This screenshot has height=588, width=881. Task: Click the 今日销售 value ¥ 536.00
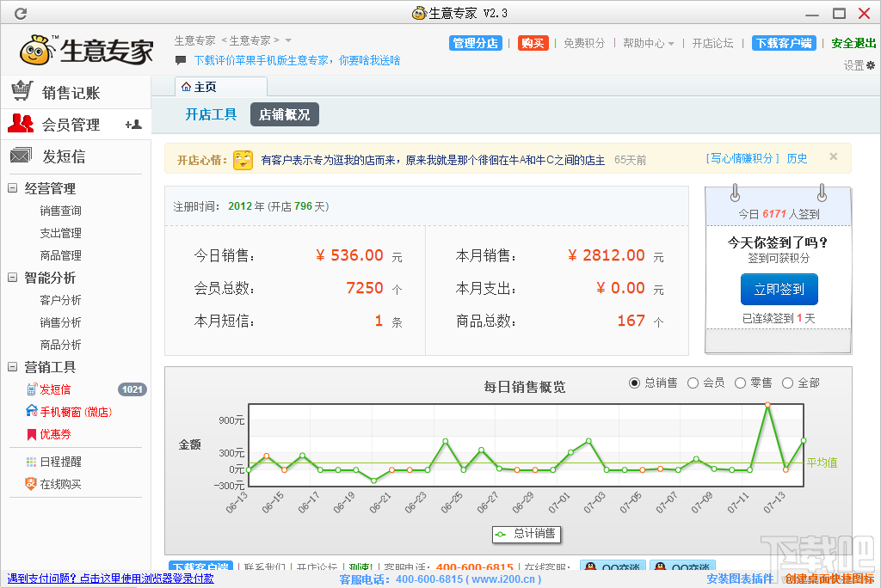(349, 255)
